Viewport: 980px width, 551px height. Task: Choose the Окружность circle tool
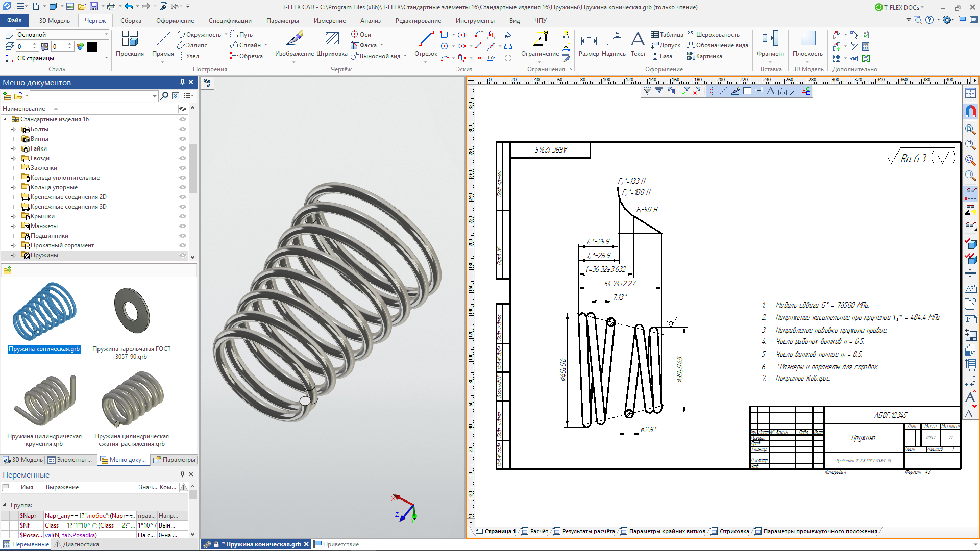point(199,35)
